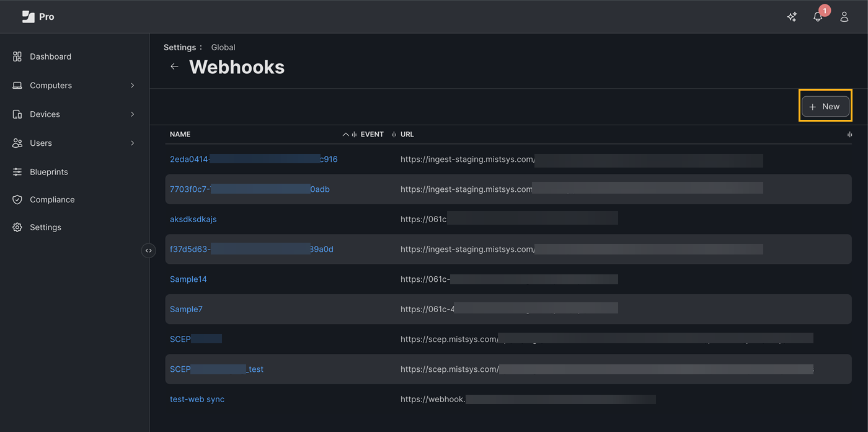Click the AI sparkle assistant icon

(x=792, y=17)
